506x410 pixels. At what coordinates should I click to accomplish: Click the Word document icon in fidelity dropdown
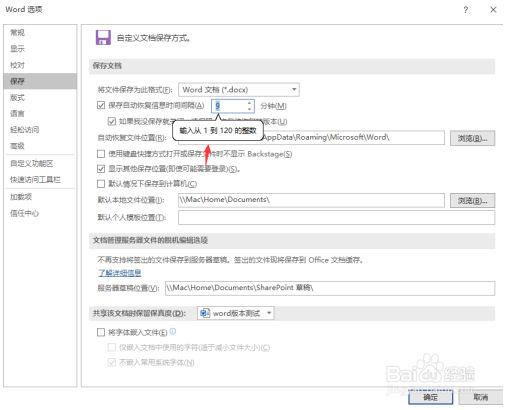point(205,313)
